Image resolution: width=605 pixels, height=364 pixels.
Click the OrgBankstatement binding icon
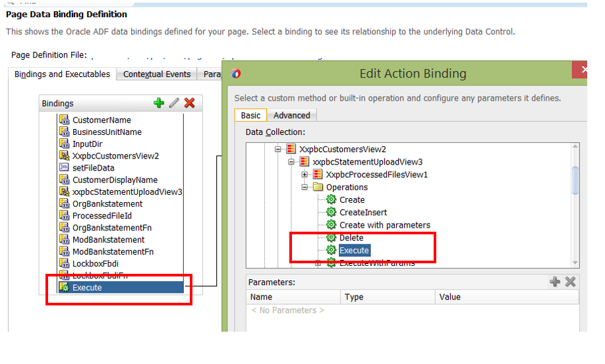64,203
